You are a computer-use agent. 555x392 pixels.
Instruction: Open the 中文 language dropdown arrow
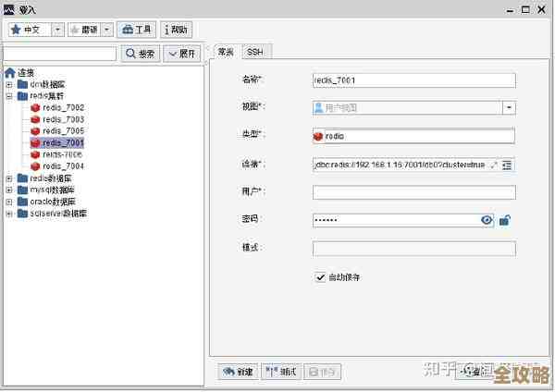(57, 30)
